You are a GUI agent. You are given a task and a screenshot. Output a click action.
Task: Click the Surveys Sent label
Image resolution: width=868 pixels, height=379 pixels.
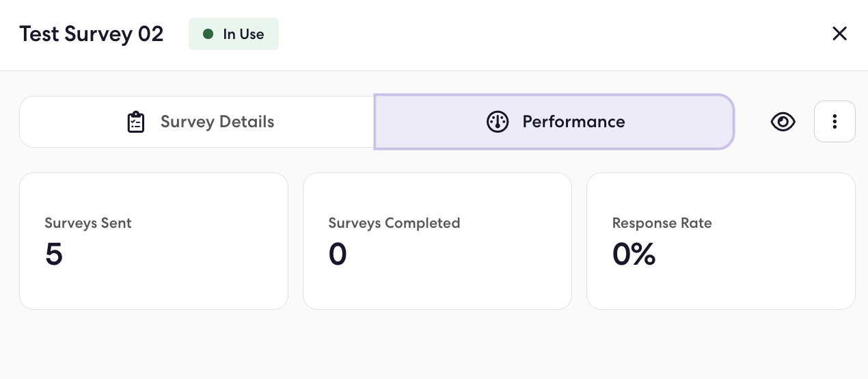(88, 223)
